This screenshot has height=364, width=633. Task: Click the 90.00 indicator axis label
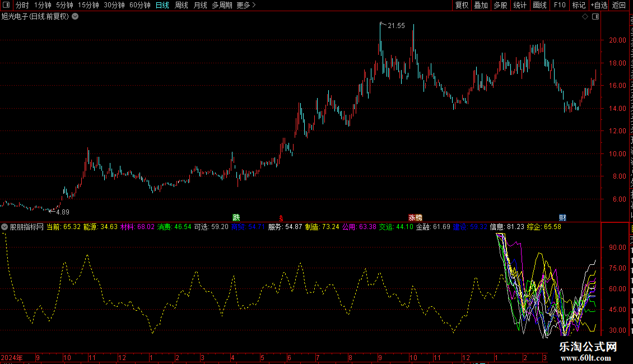tap(618, 248)
